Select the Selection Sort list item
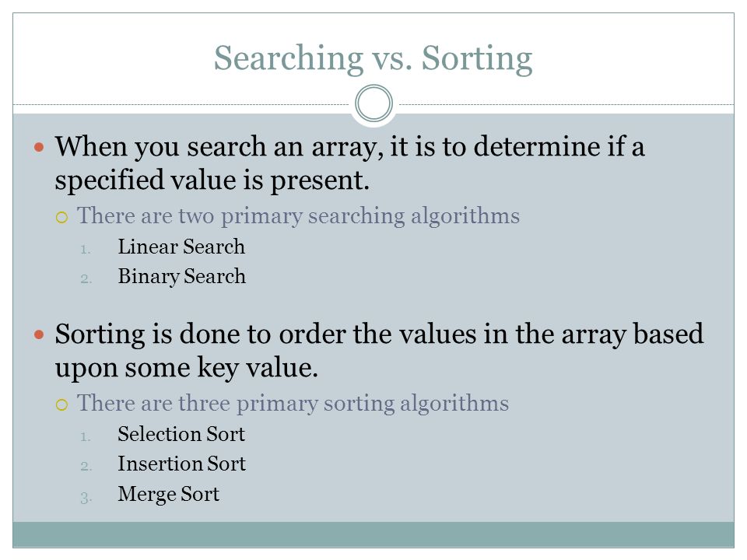747x560 pixels. click(181, 434)
